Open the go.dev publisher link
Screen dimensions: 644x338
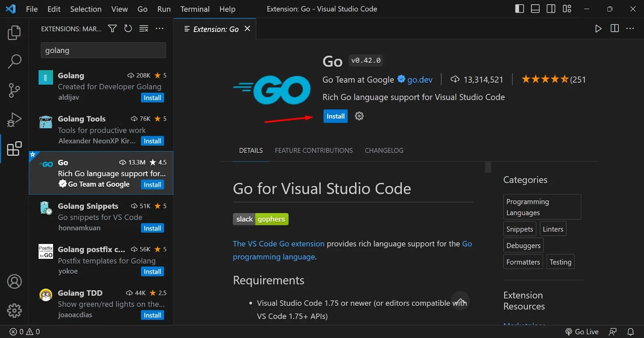pyautogui.click(x=420, y=80)
